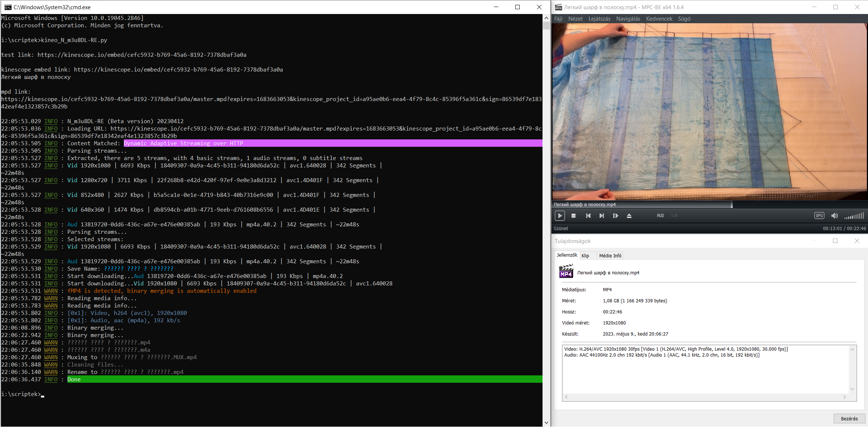Viewport: 868px width, 427px height.
Task: Step forward one frame
Action: coord(615,216)
